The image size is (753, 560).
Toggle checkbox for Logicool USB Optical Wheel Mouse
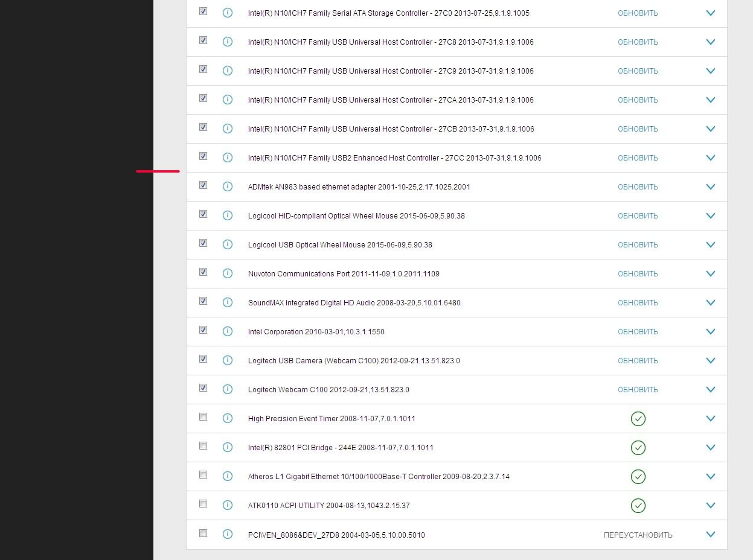(203, 243)
